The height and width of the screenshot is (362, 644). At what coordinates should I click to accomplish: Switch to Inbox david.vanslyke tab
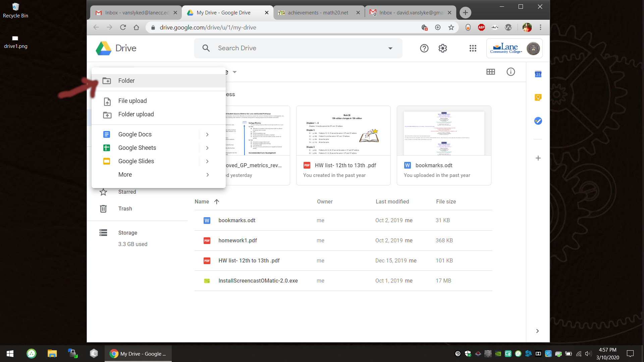[411, 13]
